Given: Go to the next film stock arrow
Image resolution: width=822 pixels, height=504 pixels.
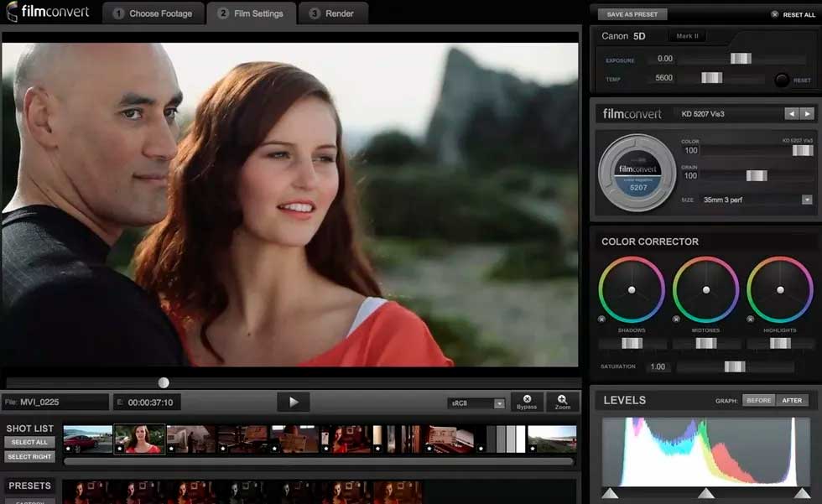Looking at the screenshot, I should [807, 114].
